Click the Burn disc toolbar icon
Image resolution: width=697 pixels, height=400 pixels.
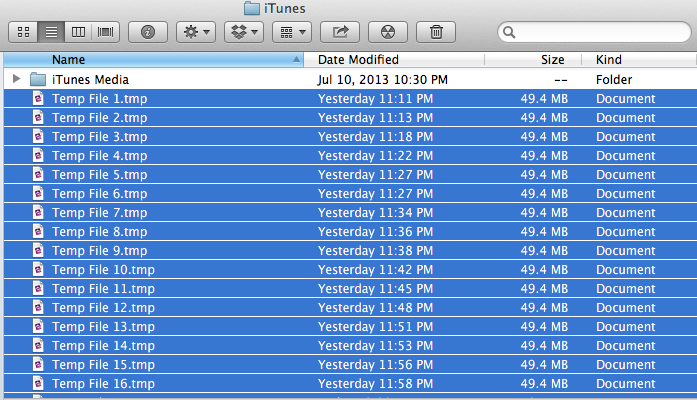[388, 32]
